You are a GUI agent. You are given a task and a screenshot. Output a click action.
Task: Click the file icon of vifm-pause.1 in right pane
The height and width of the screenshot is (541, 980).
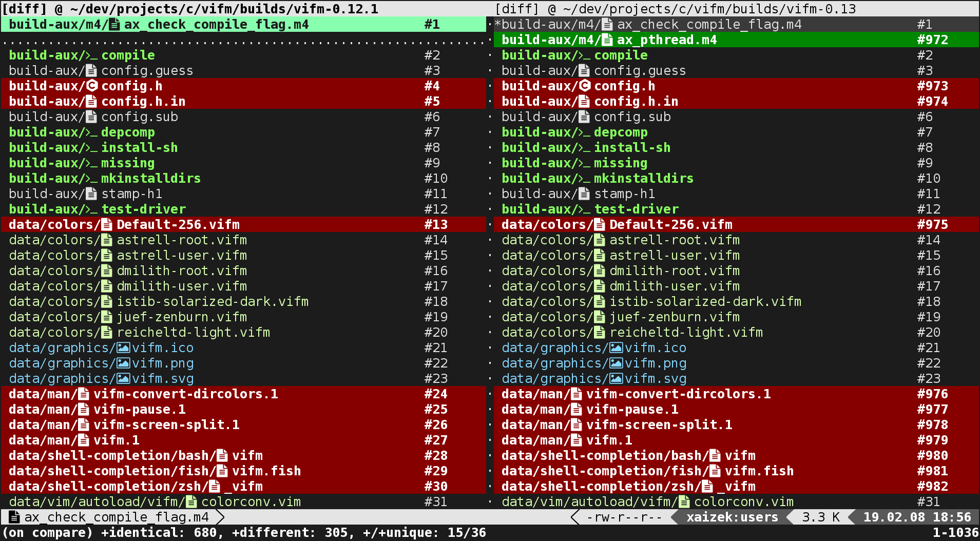[x=577, y=410]
